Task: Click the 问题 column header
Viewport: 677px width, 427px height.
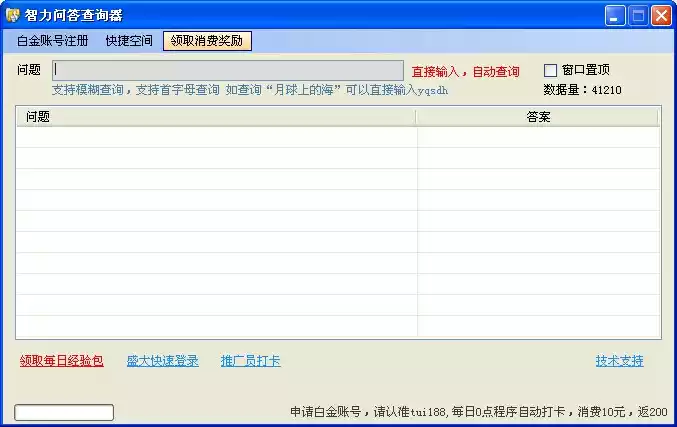Action: [216, 117]
